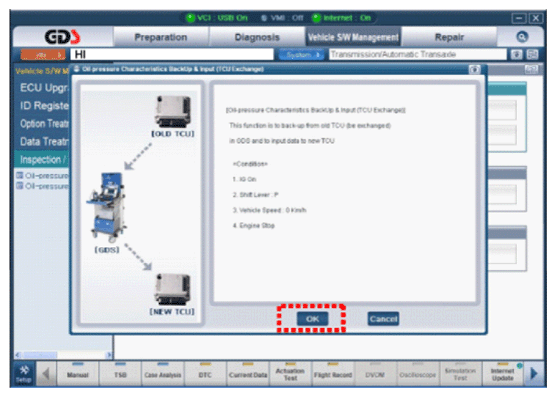556x397 pixels.
Task: Open the System selector button
Action: point(302,55)
